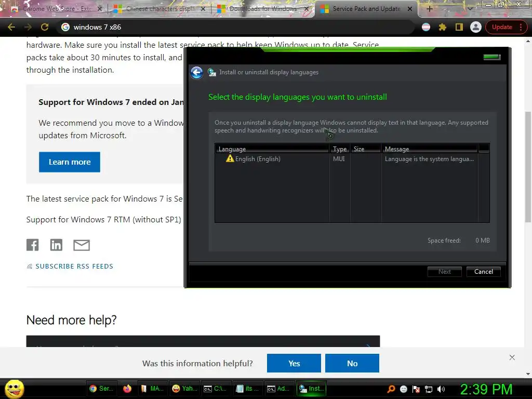Switch to Chrome 'Ser...' taskbar button

coord(101,389)
